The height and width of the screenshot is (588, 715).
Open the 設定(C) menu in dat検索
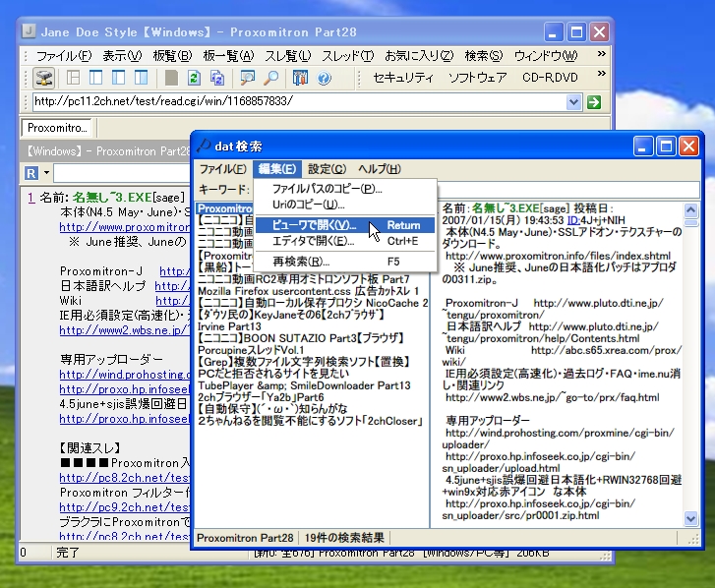click(x=327, y=169)
